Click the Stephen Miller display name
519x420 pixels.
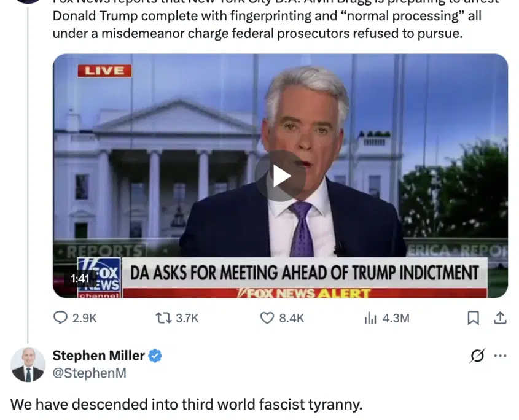pyautogui.click(x=99, y=356)
